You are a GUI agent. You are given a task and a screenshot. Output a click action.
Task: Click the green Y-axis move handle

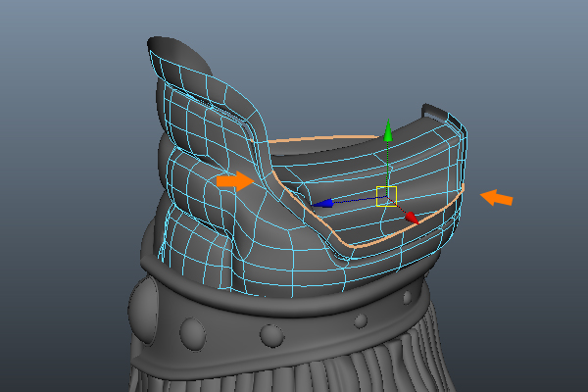[x=388, y=129]
